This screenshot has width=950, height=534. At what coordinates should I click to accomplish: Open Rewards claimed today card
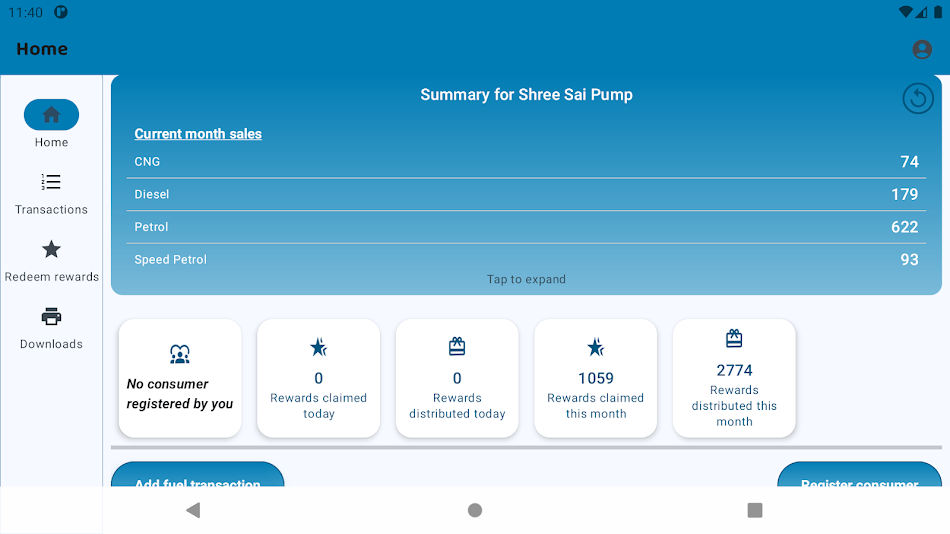[x=319, y=378]
